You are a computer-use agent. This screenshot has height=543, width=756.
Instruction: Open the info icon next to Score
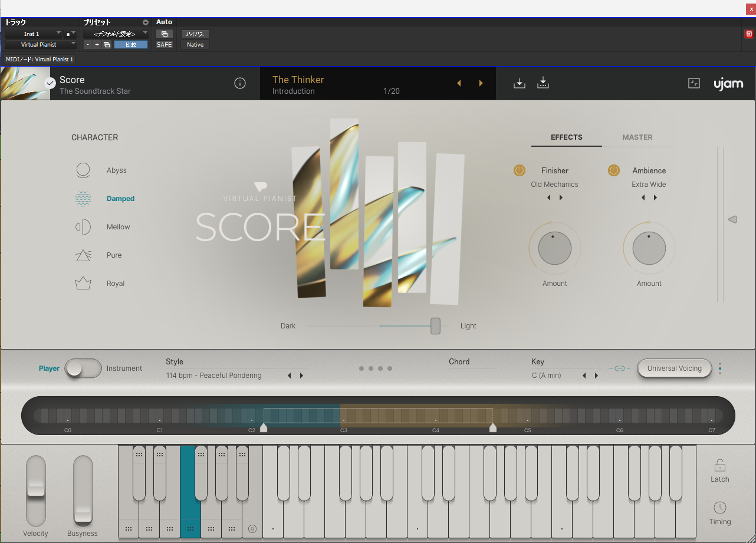240,83
